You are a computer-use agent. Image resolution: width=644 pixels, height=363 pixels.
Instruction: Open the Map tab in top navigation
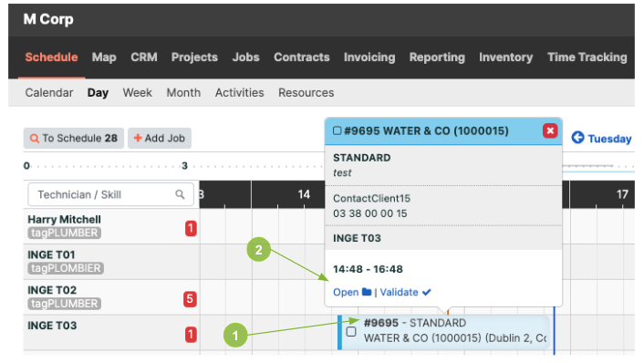click(x=104, y=57)
